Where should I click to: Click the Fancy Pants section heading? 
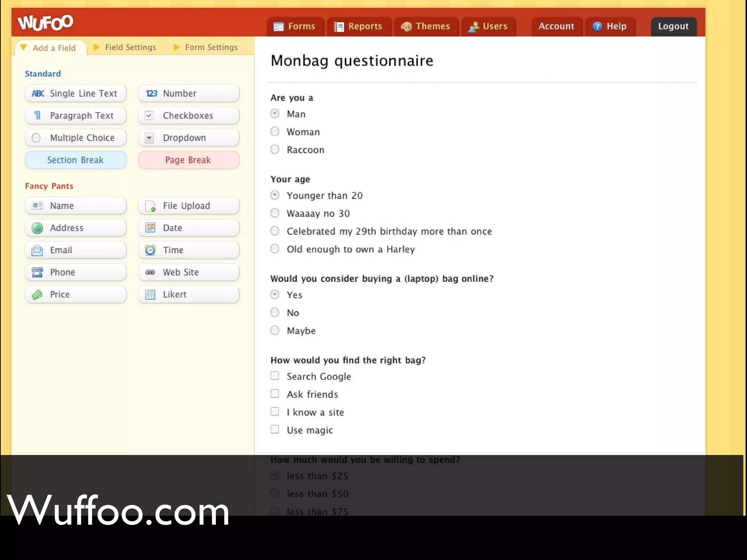[x=49, y=186]
